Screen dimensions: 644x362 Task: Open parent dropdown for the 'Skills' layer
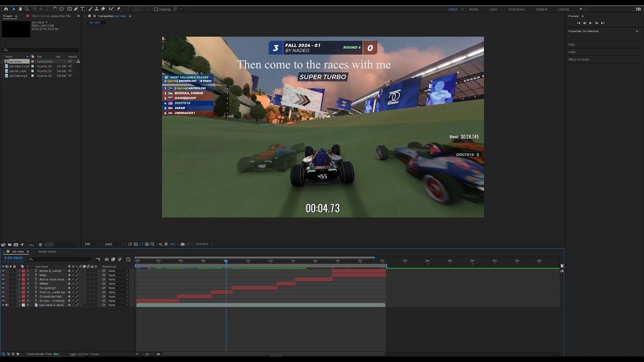pos(118,275)
